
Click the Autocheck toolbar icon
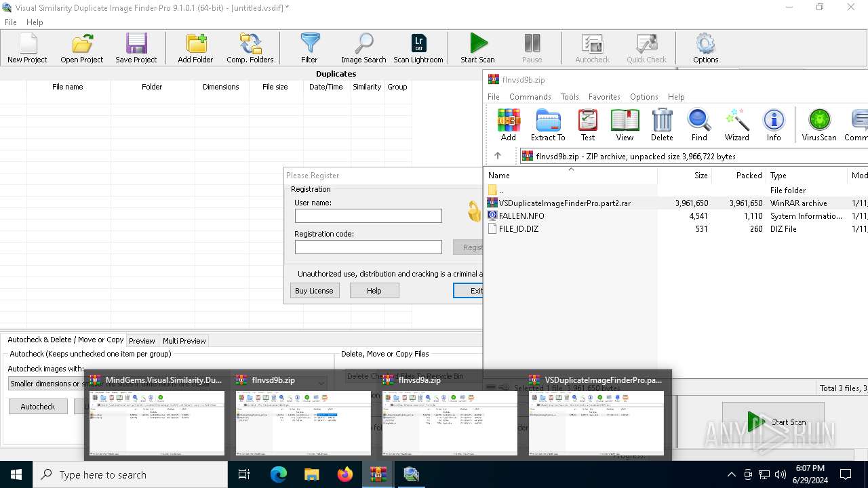592,49
